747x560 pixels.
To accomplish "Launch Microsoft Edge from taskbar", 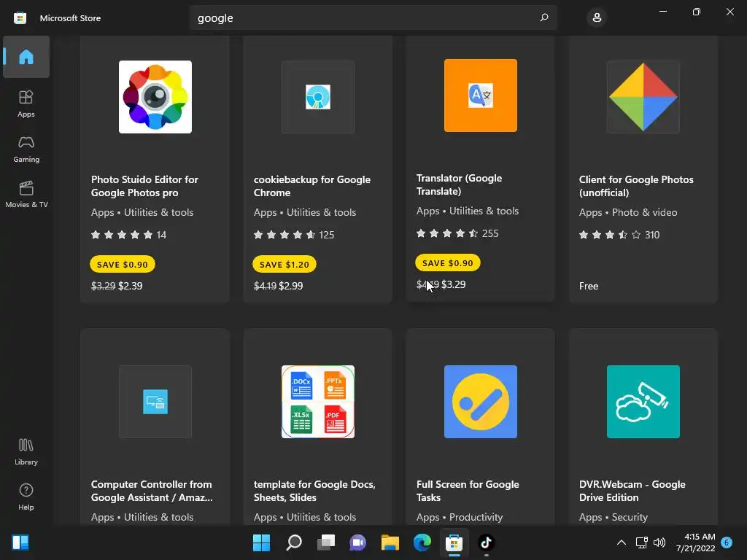I will point(422,542).
